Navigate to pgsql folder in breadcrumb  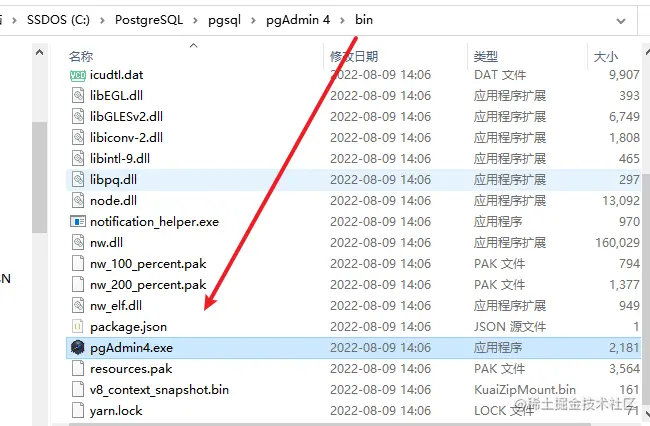(224, 20)
